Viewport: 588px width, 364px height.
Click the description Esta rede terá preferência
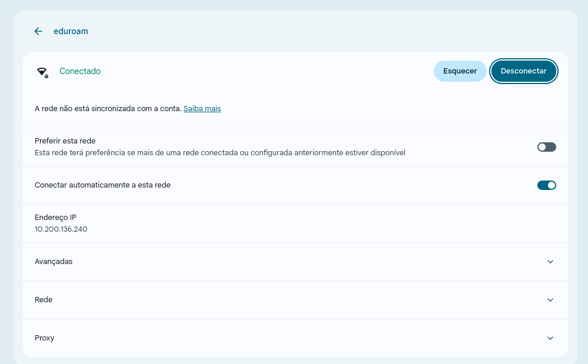[220, 153]
